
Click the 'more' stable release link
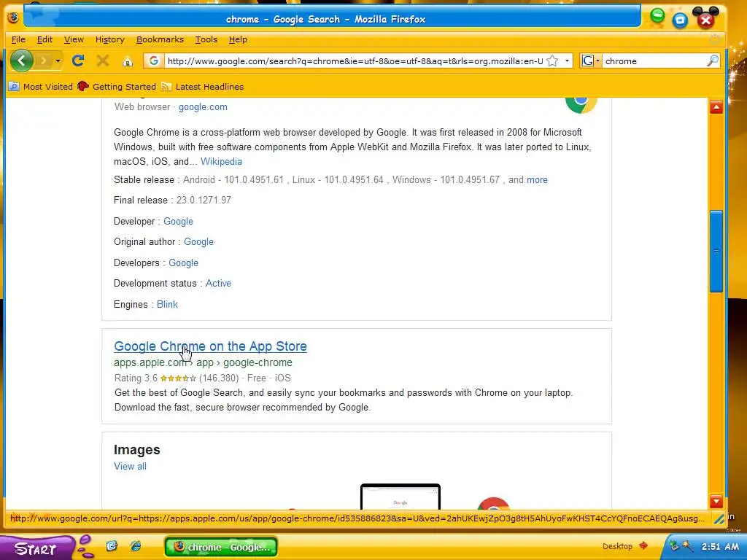click(537, 180)
